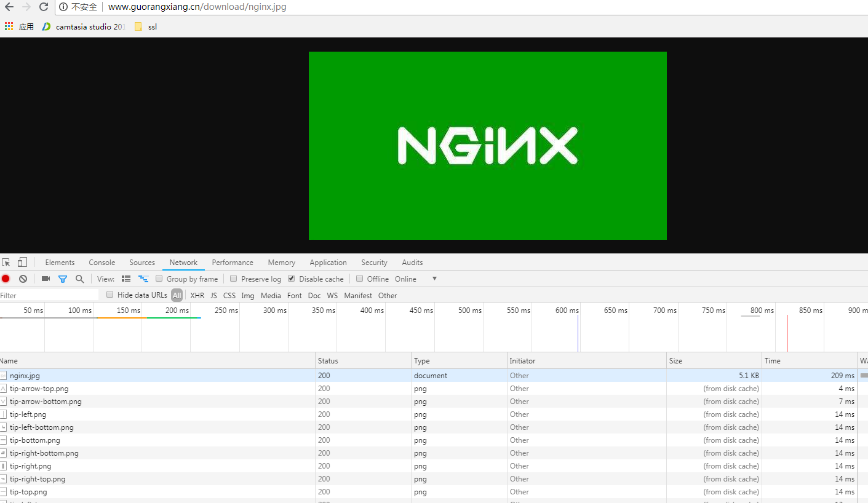Open the Security tab
Image resolution: width=868 pixels, height=503 pixels.
374,263
